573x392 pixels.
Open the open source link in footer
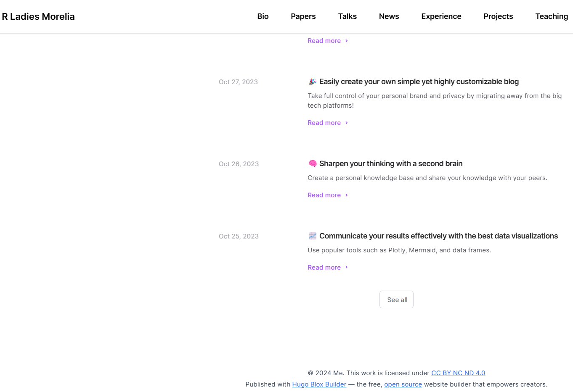point(403,384)
